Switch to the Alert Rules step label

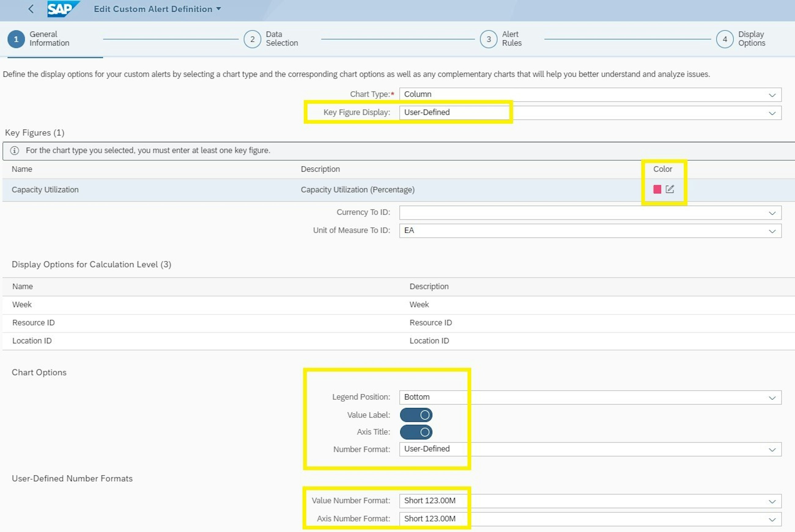(x=512, y=39)
